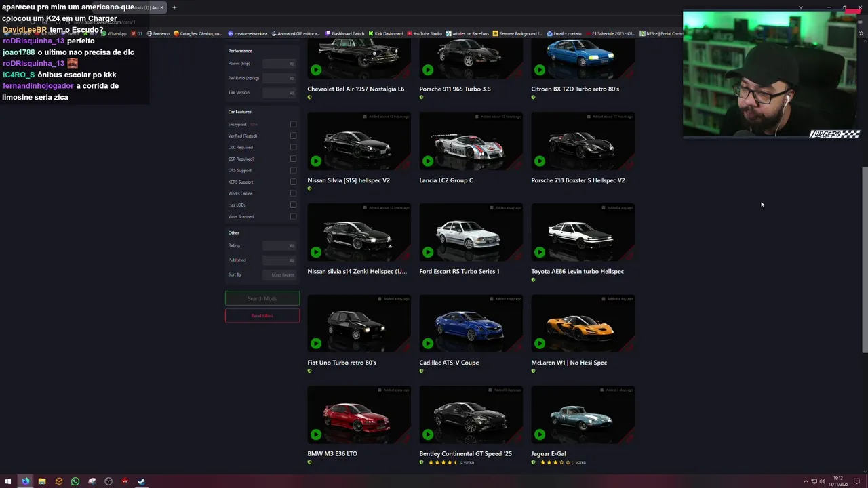Image resolution: width=868 pixels, height=488 pixels.
Task: Enable the DLC Required filter
Action: [x=293, y=147]
